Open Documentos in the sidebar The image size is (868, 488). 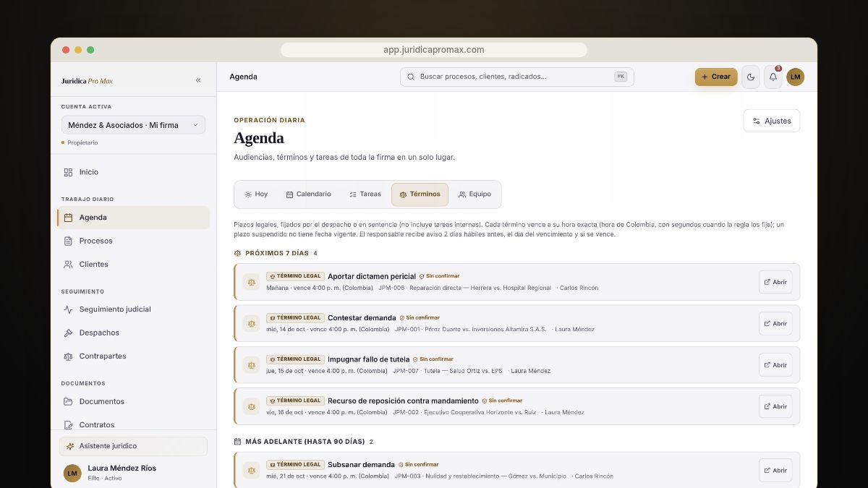pos(133,401)
